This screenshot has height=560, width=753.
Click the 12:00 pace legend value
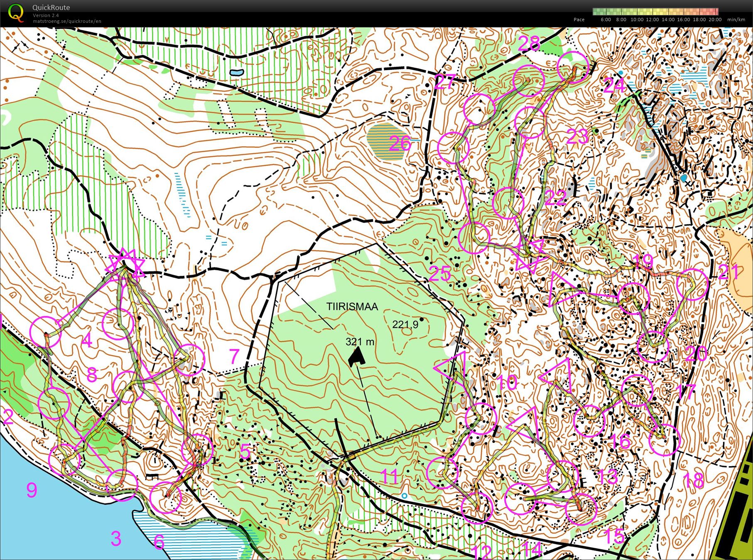(x=652, y=20)
